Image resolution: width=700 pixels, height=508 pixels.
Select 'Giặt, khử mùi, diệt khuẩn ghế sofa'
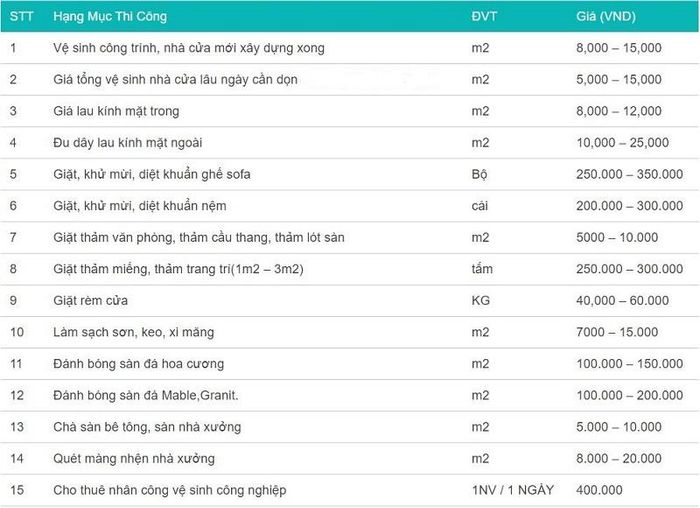[x=152, y=174]
